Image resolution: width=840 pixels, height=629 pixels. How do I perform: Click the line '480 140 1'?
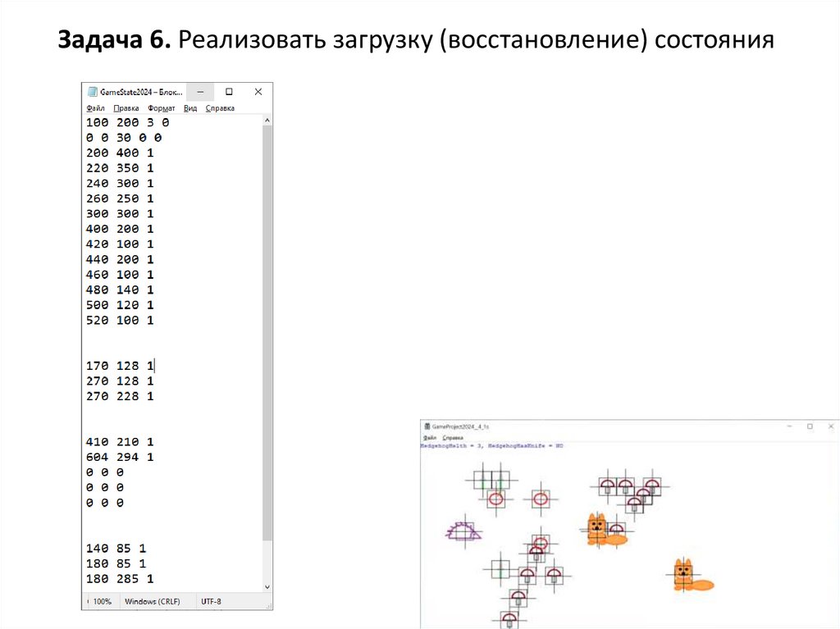120,289
